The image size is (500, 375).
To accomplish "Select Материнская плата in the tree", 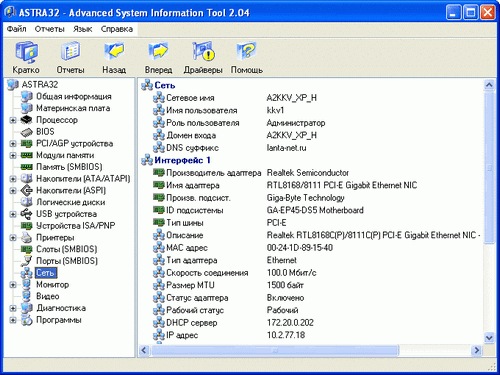I will point(73,108).
